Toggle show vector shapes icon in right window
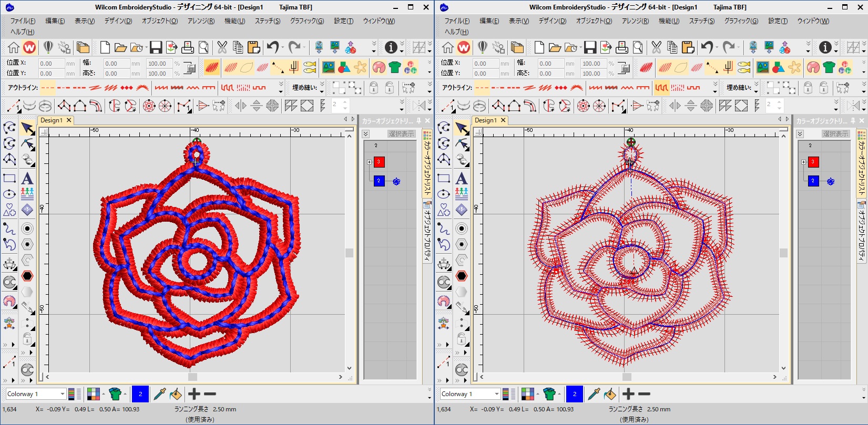The width and height of the screenshot is (868, 425). pos(779,67)
